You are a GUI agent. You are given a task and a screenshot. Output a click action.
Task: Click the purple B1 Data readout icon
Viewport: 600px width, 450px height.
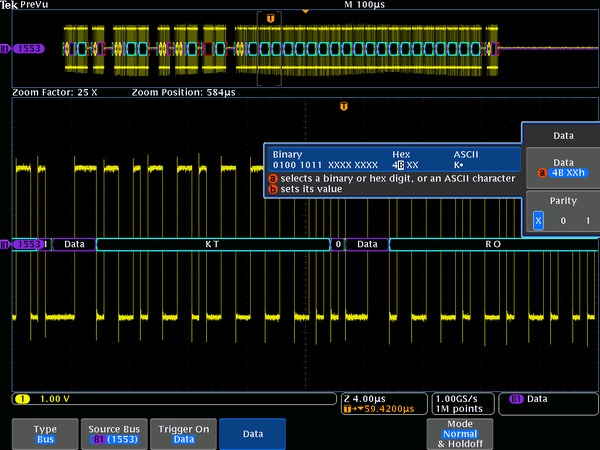(x=516, y=398)
